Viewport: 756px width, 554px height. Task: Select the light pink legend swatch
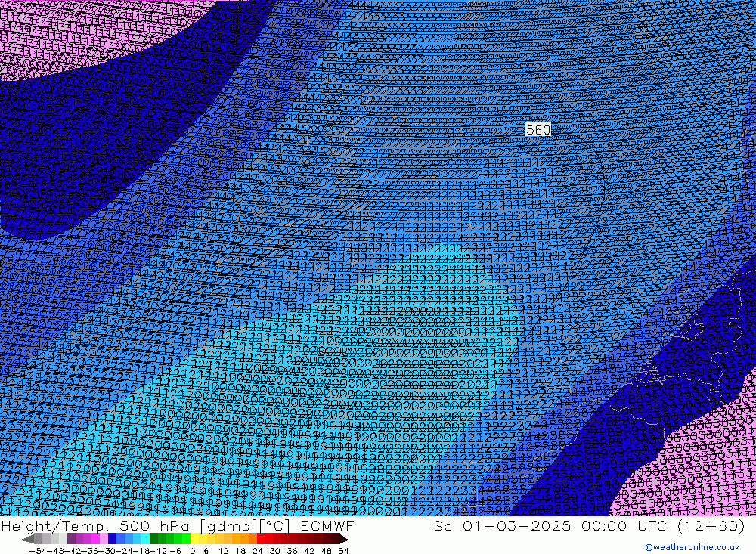coord(104,539)
